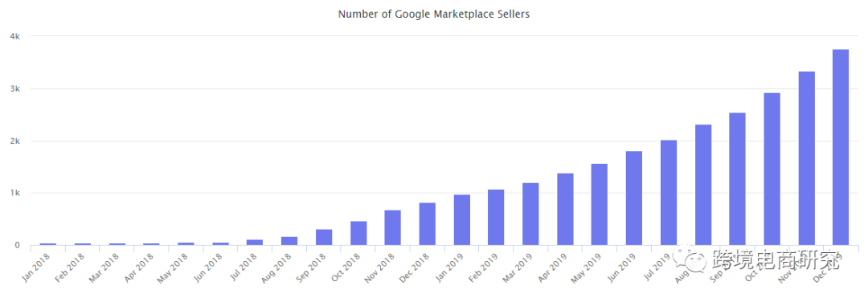Select the Jan 2019 bar
The image size is (868, 298).
[461, 220]
